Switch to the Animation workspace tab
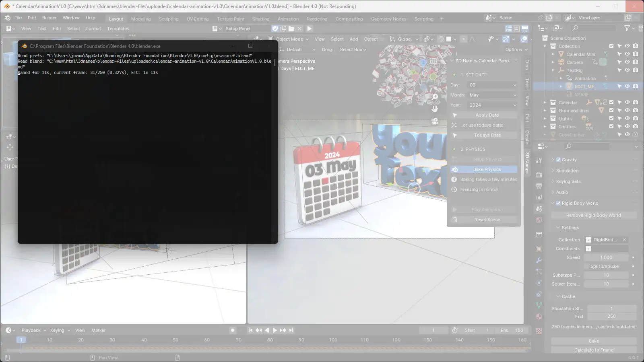The width and height of the screenshot is (644, 362). pos(288,19)
